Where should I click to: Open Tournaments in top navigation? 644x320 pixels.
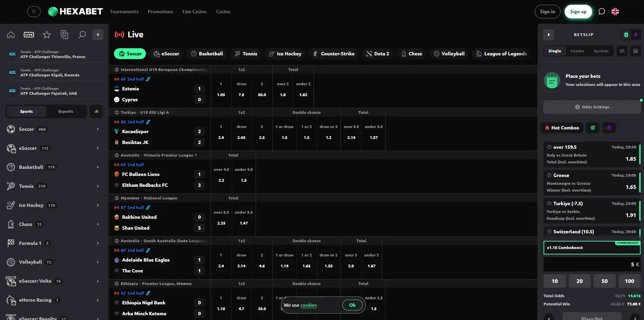(x=124, y=12)
